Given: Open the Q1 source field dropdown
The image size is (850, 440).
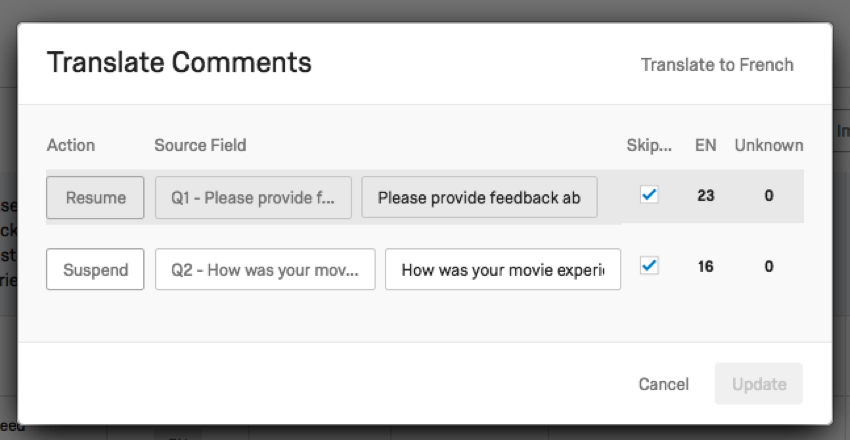Looking at the screenshot, I should point(253,197).
